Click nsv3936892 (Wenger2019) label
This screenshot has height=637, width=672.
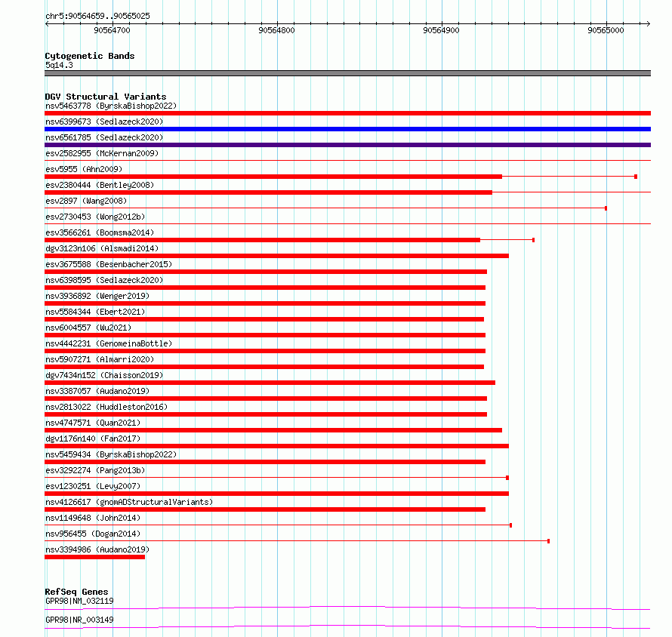(97, 296)
